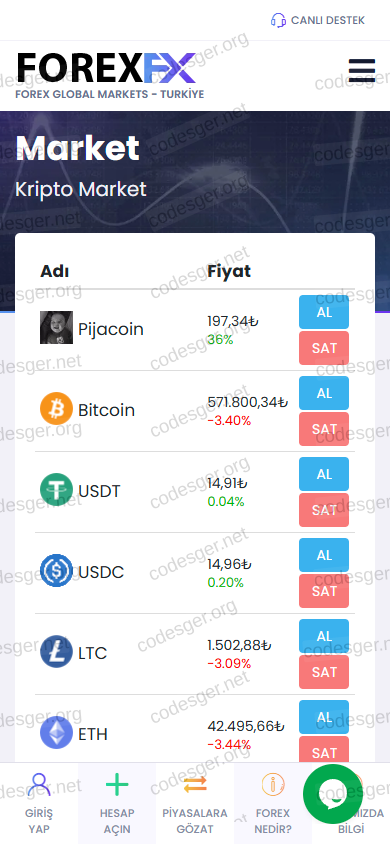The height and width of the screenshot is (844, 390).
Task: Click the Litecoin LTC icon
Action: pyautogui.click(x=56, y=652)
